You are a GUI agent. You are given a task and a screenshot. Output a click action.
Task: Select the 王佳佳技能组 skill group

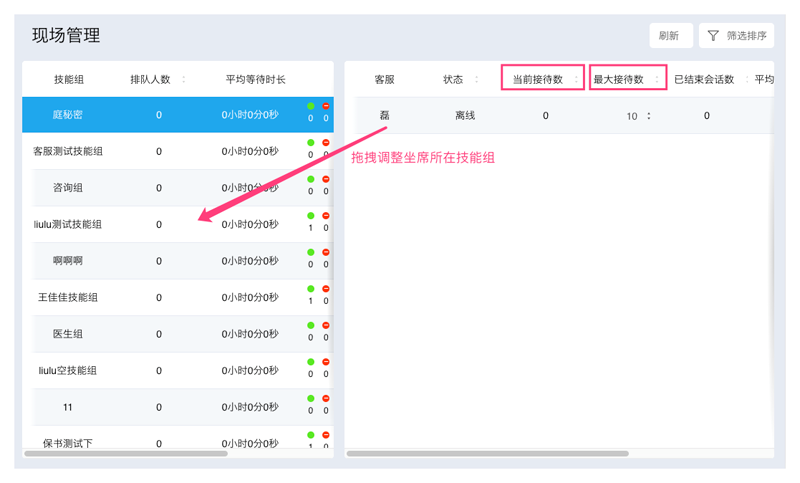68,297
